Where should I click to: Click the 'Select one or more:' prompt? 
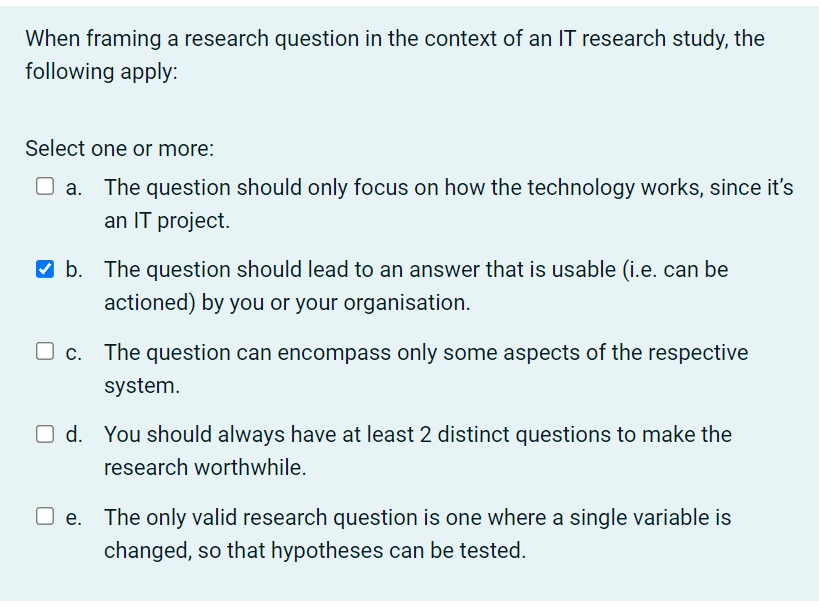tap(120, 149)
